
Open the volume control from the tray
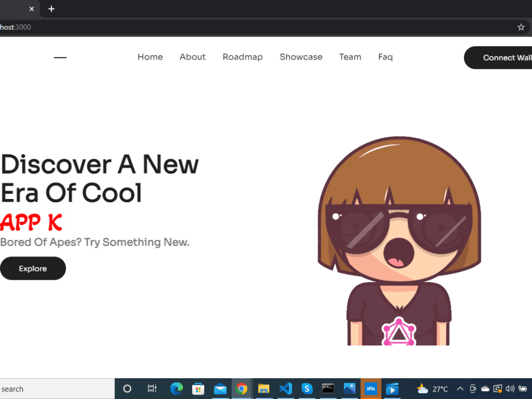point(509,388)
